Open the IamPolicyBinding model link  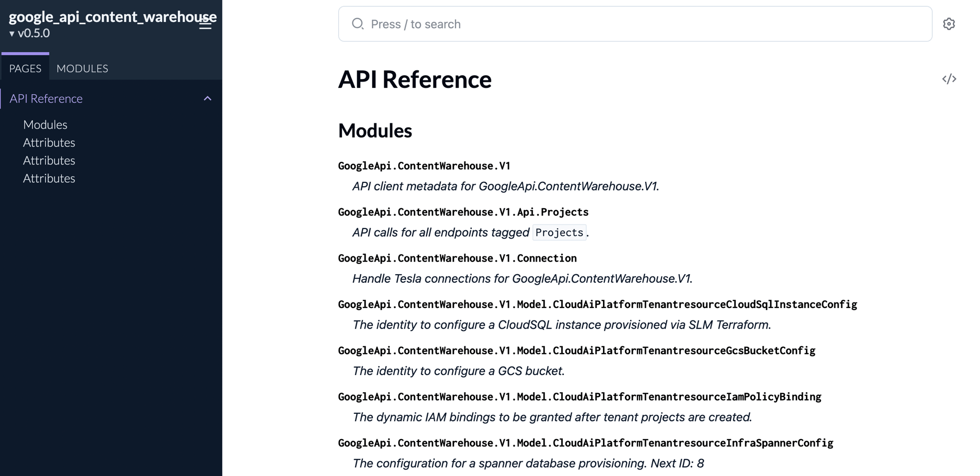coord(579,397)
